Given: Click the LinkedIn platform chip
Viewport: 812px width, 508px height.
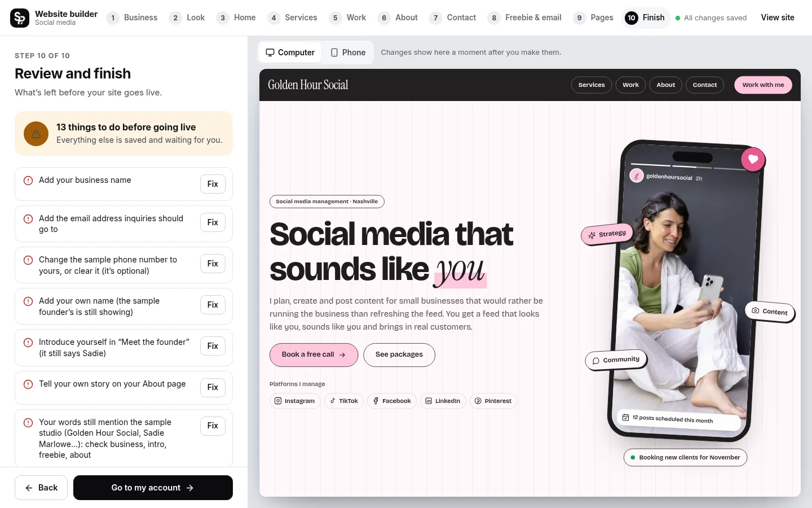Looking at the screenshot, I should click(x=443, y=401).
